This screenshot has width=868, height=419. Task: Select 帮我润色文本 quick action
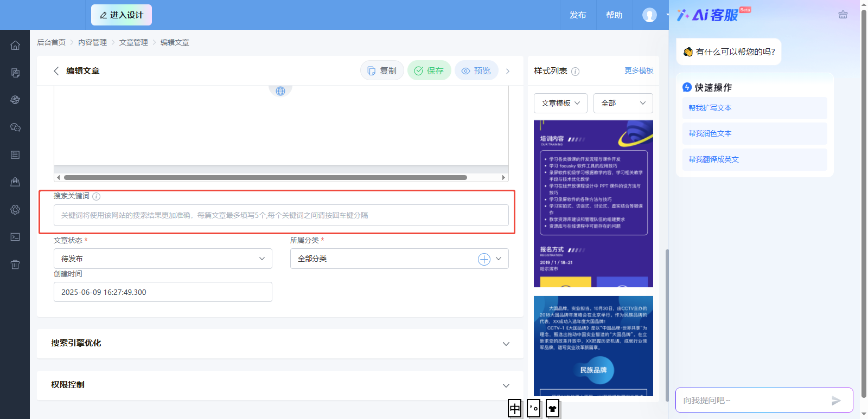755,133
